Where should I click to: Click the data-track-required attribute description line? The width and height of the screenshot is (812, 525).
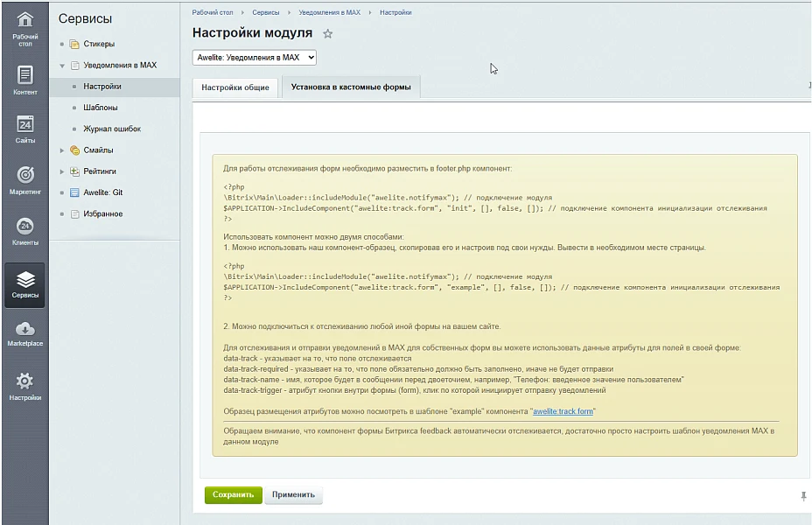(x=418, y=369)
